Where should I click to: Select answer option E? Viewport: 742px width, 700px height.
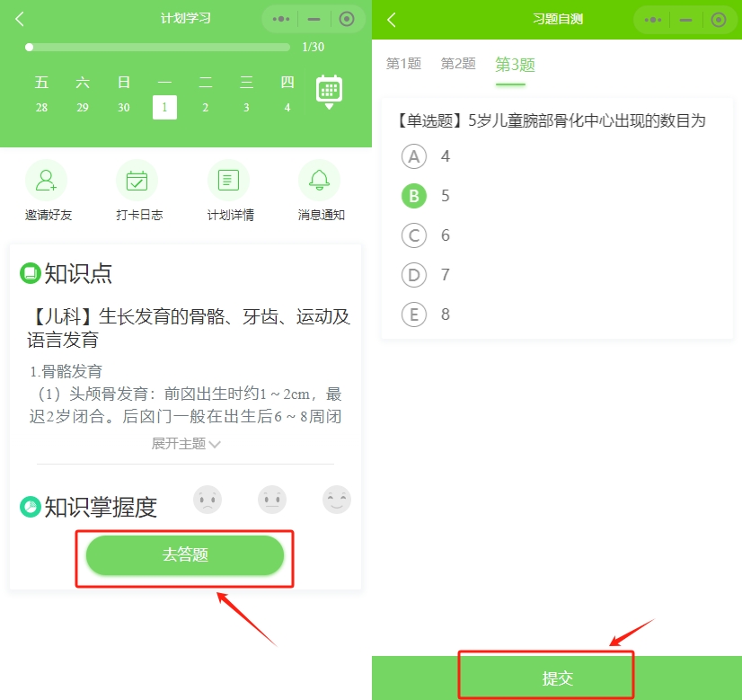point(414,315)
